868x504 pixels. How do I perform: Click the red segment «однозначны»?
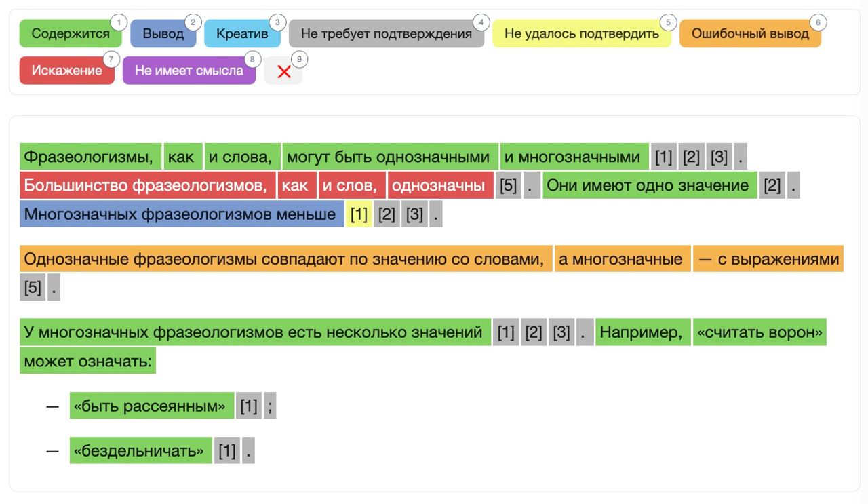click(x=441, y=185)
